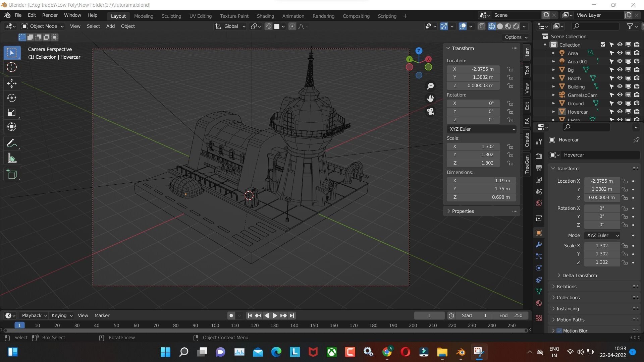The image size is (644, 362).
Task: Open the Global orientation dropdown
Action: [x=230, y=26]
